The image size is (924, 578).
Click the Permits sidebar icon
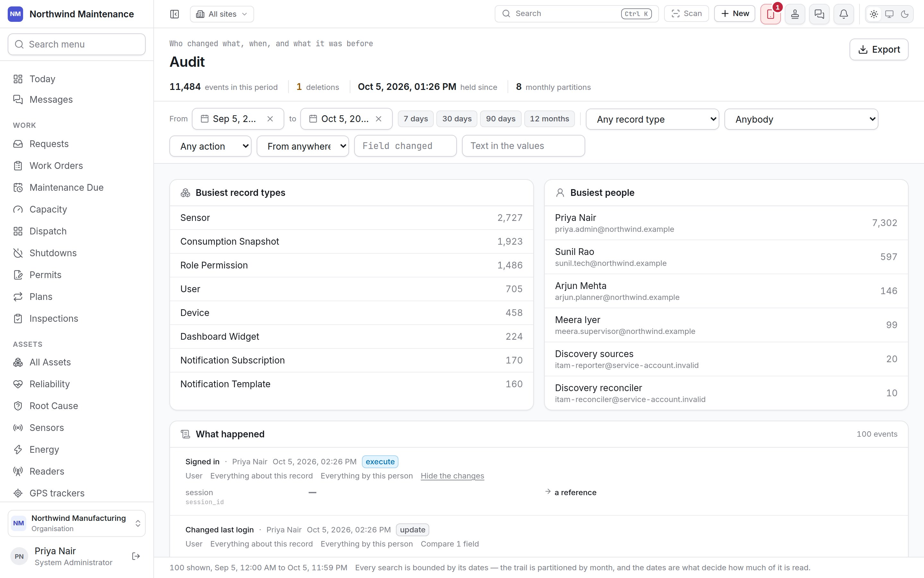(x=18, y=275)
